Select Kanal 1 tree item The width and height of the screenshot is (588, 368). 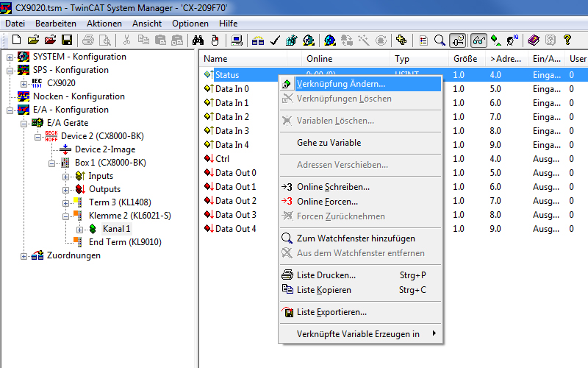point(116,229)
